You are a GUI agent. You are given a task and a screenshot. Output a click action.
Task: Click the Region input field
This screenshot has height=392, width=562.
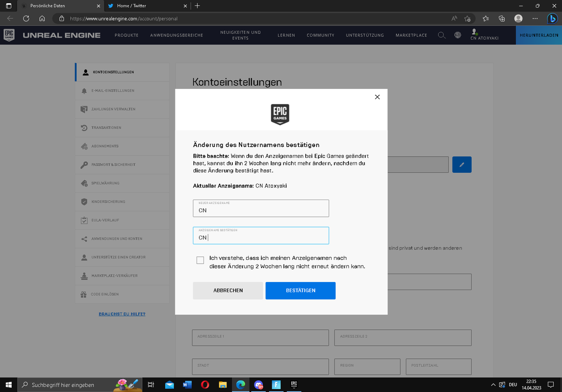tap(367, 367)
